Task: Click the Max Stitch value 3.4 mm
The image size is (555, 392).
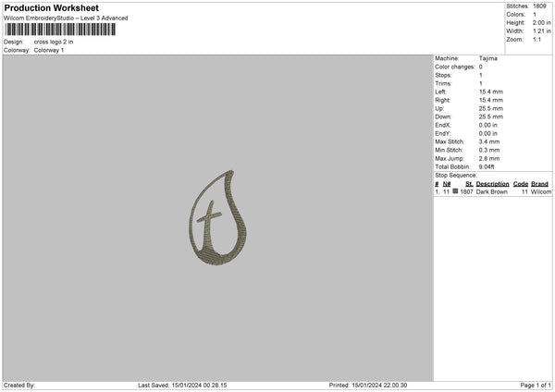Action: [489, 141]
